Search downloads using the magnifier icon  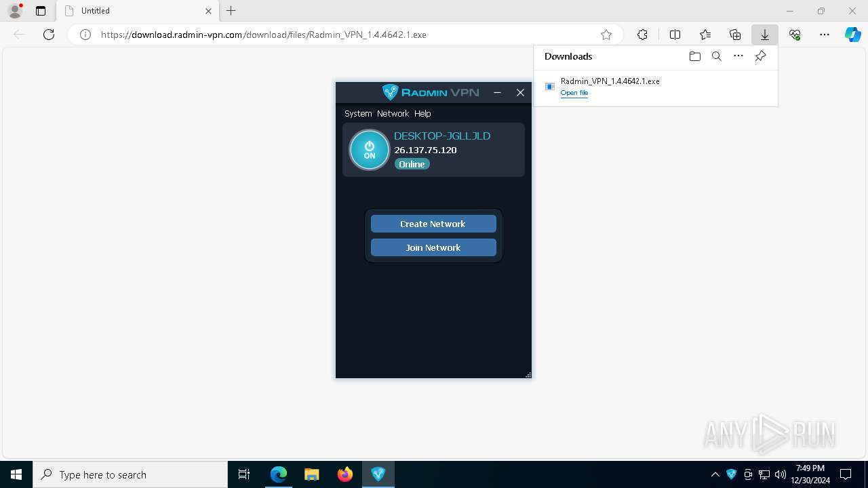coord(717,56)
